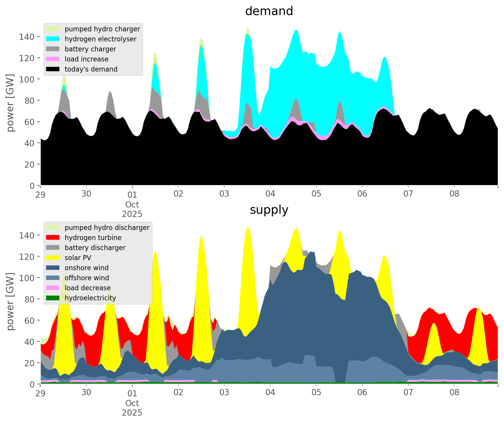Click the 07 date tick on supply chart
The height and width of the screenshot is (423, 504).
pos(408,393)
